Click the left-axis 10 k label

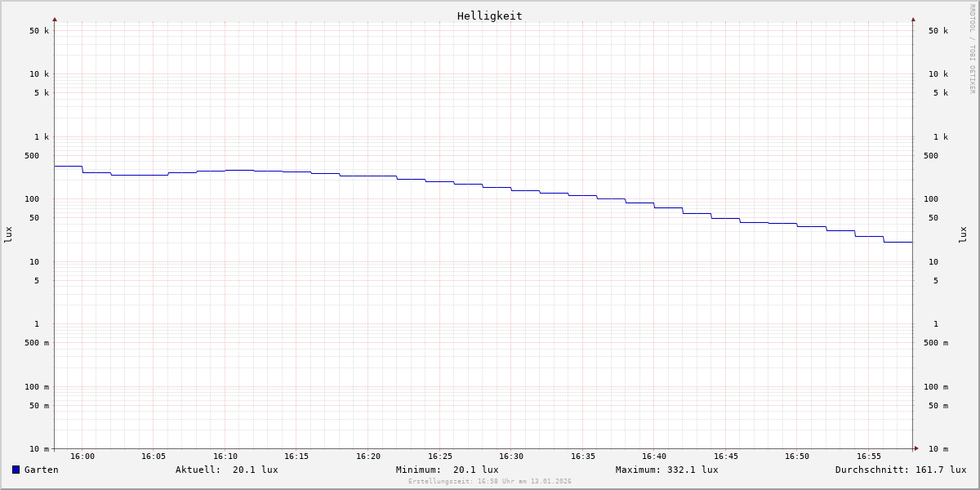pyautogui.click(x=39, y=74)
